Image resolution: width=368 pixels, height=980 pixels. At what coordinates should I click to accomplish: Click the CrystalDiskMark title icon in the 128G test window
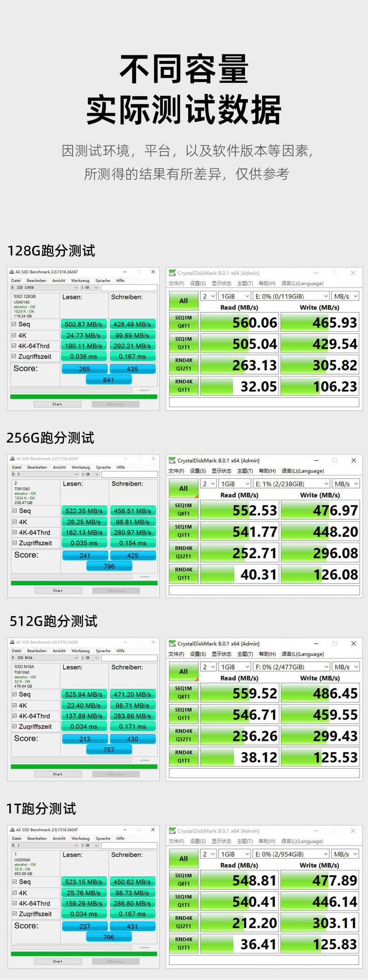(x=172, y=273)
